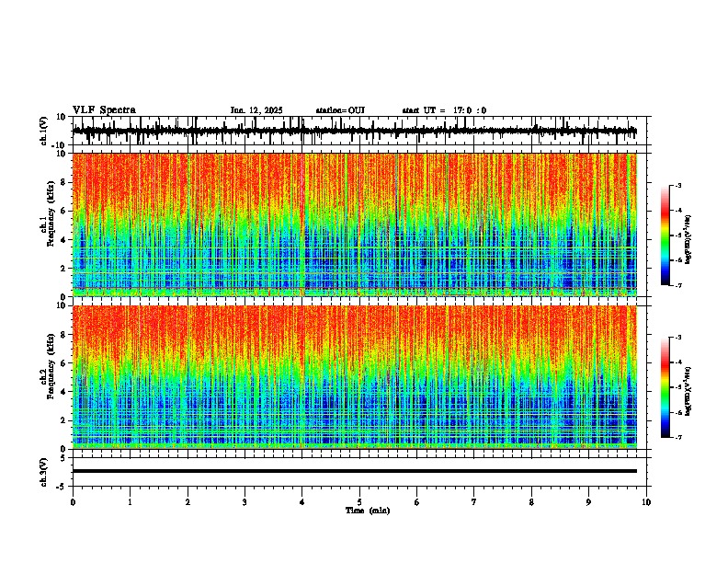Click the "-7" tick on ch.2 color bar

coord(678,438)
